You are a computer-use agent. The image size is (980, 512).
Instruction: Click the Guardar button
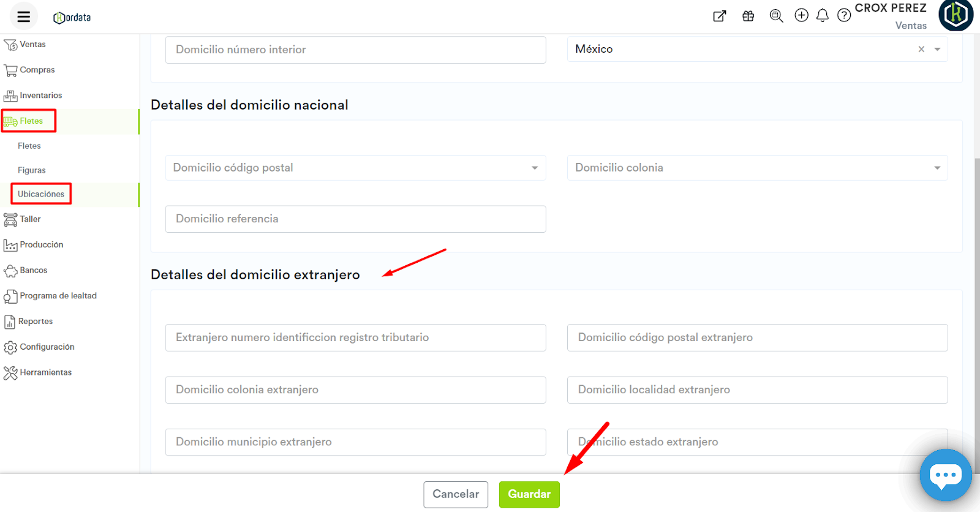529,494
